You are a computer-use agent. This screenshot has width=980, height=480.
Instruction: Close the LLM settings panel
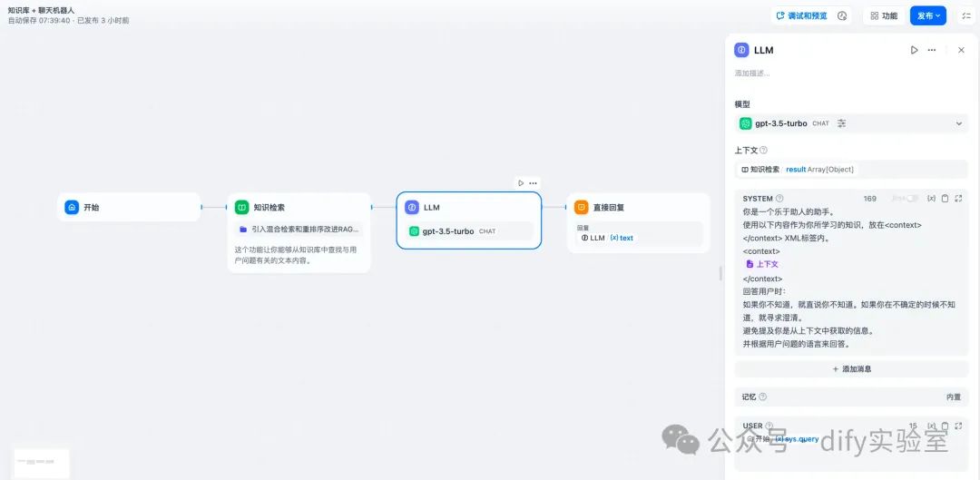tap(961, 50)
